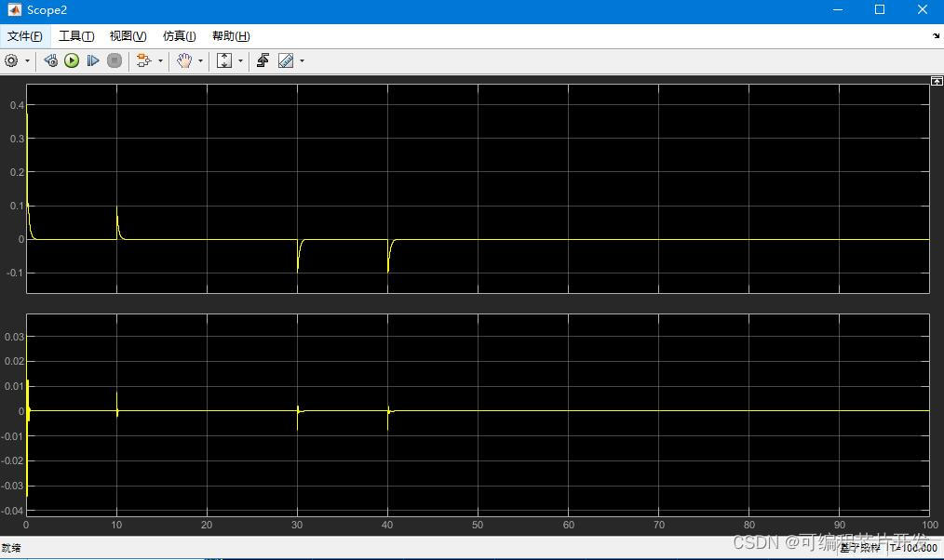Image resolution: width=944 pixels, height=560 pixels.
Task: Open the 仿真(I) menu
Action: (180, 36)
